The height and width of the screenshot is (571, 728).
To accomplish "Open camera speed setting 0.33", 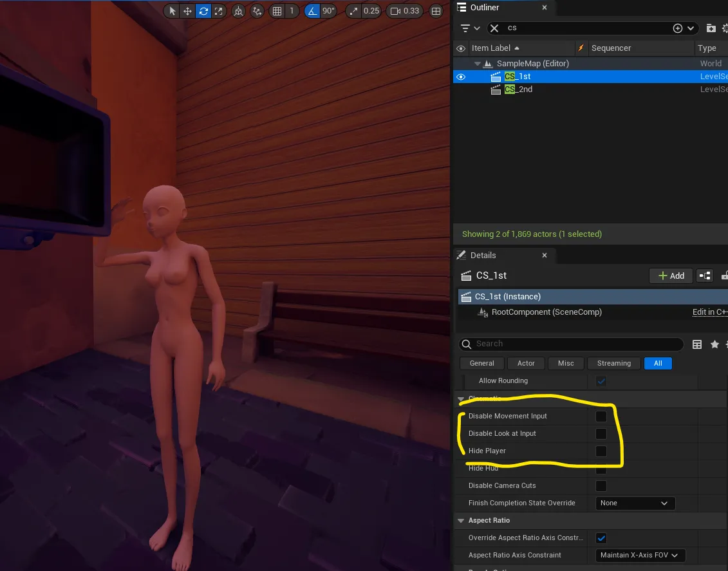I will tap(405, 11).
